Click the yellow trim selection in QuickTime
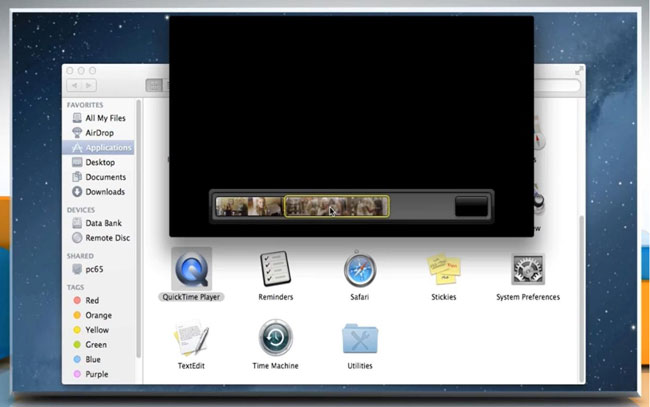 337,206
